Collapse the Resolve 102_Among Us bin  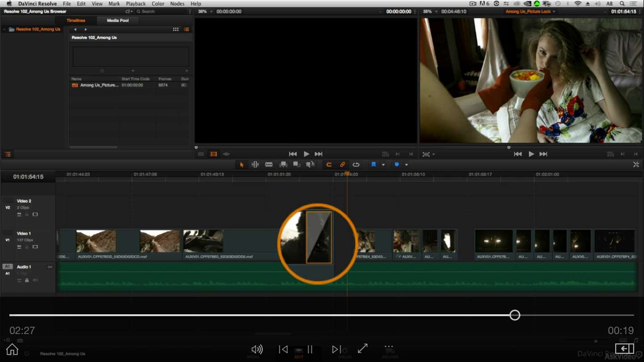click(4, 29)
